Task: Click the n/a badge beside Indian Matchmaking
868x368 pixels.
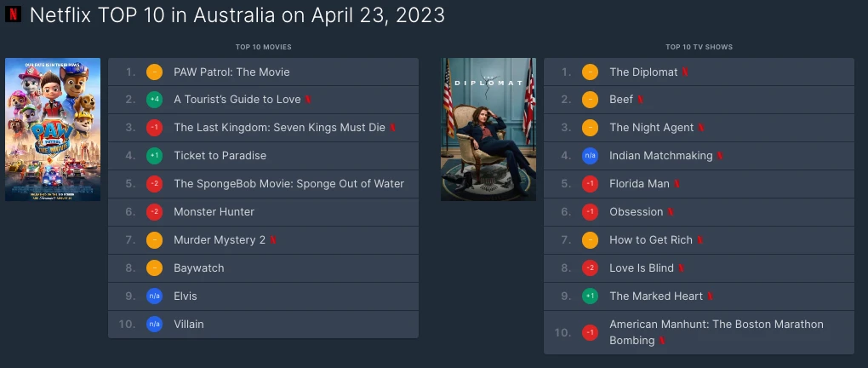Action: tap(590, 156)
